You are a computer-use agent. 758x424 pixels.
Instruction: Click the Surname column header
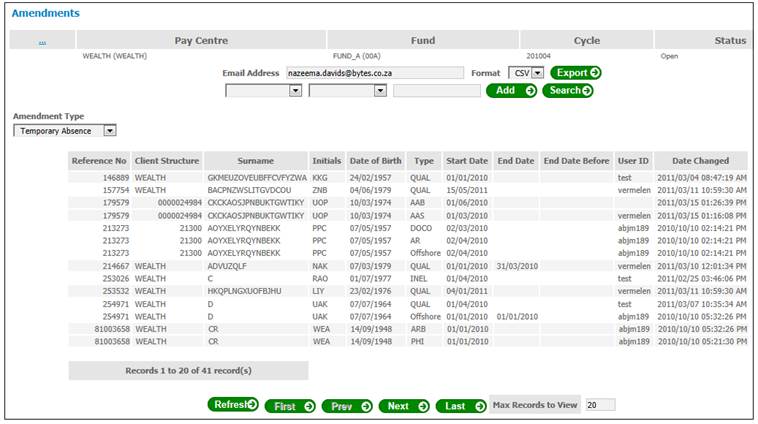point(256,161)
